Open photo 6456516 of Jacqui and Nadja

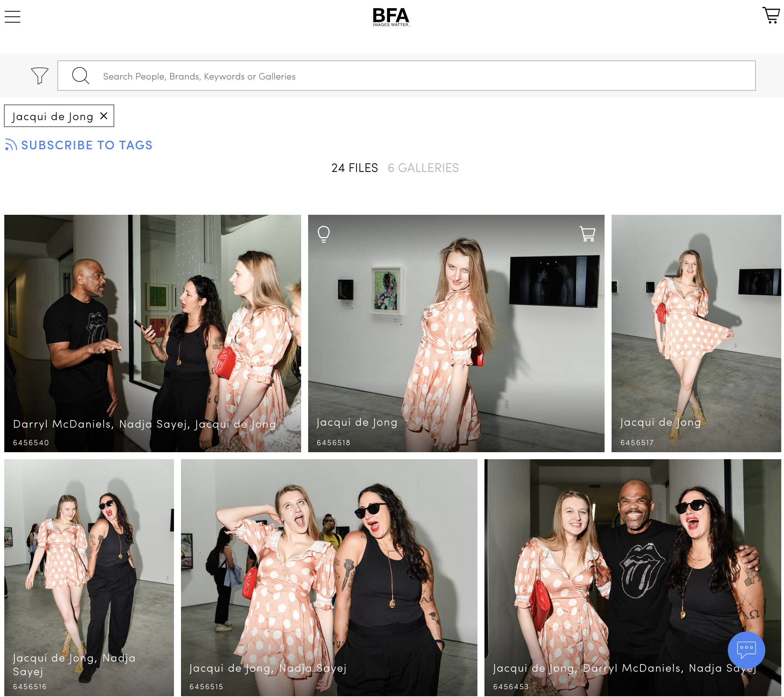coord(89,577)
